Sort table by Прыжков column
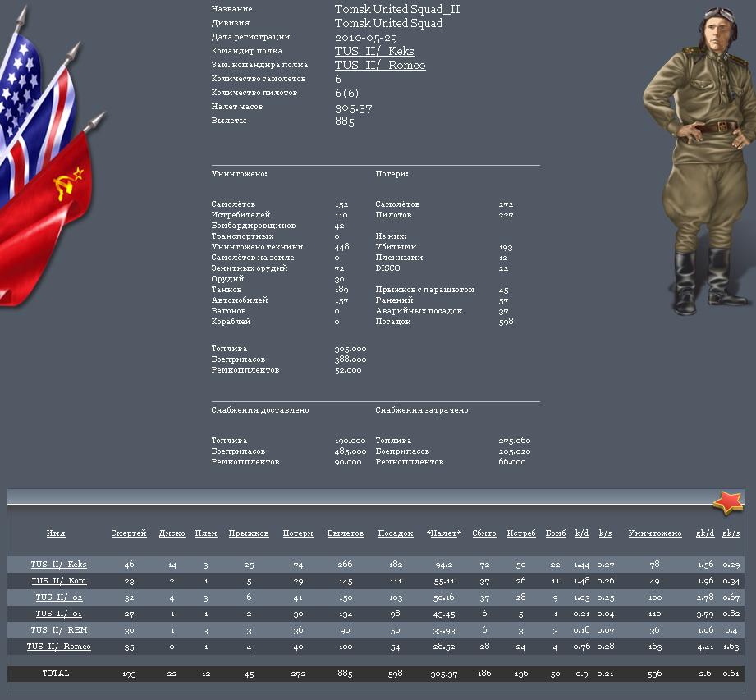 coord(249,533)
